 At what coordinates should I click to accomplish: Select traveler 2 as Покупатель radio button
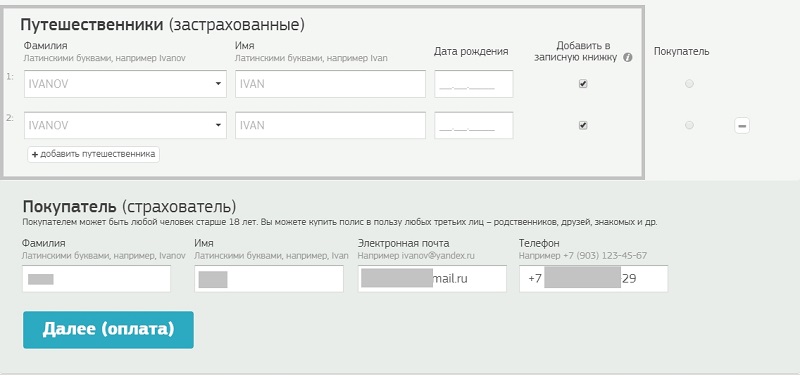pos(689,125)
